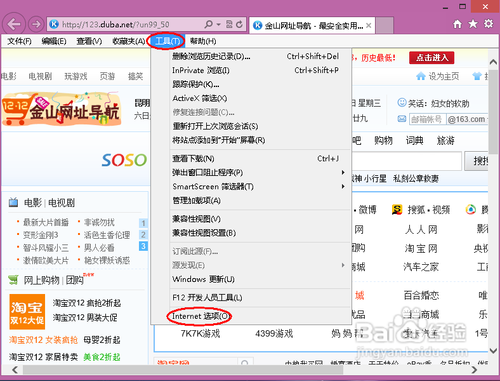Click the browser Forward arrow button
The width and height of the screenshot is (500, 381).
coord(36,24)
